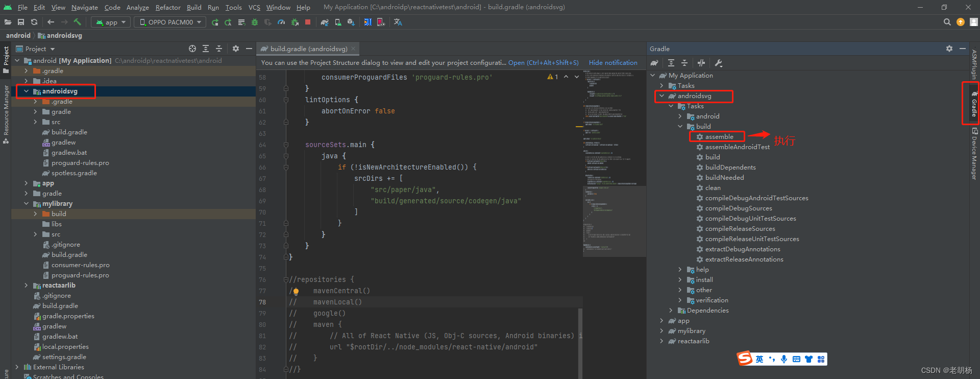This screenshot has height=379, width=980.
Task: Hide the Project panel with minus icon
Action: coord(249,49)
